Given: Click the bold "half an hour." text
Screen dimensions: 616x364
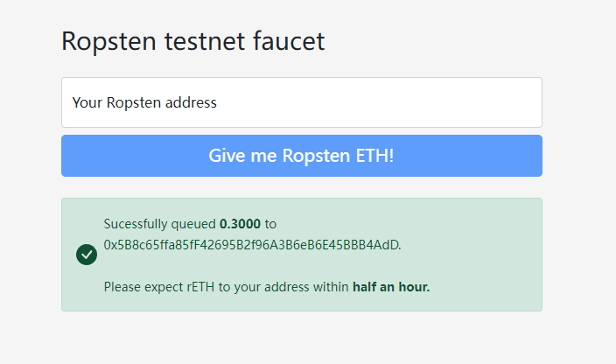Looking at the screenshot, I should tap(391, 287).
